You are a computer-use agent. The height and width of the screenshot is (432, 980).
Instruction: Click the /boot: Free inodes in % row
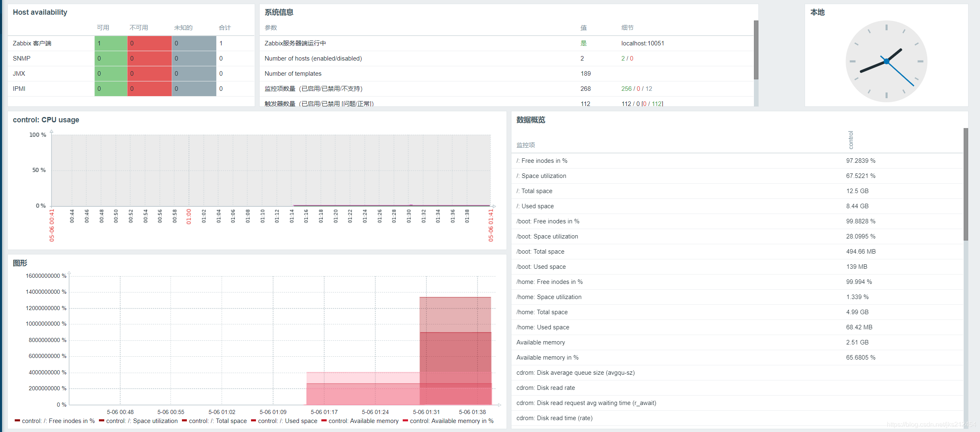pos(737,221)
